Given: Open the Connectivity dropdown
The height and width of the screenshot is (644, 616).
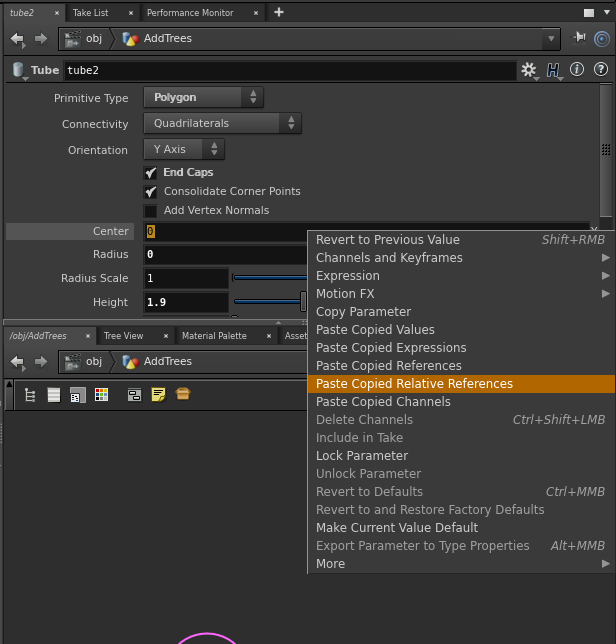Looking at the screenshot, I should (x=222, y=123).
